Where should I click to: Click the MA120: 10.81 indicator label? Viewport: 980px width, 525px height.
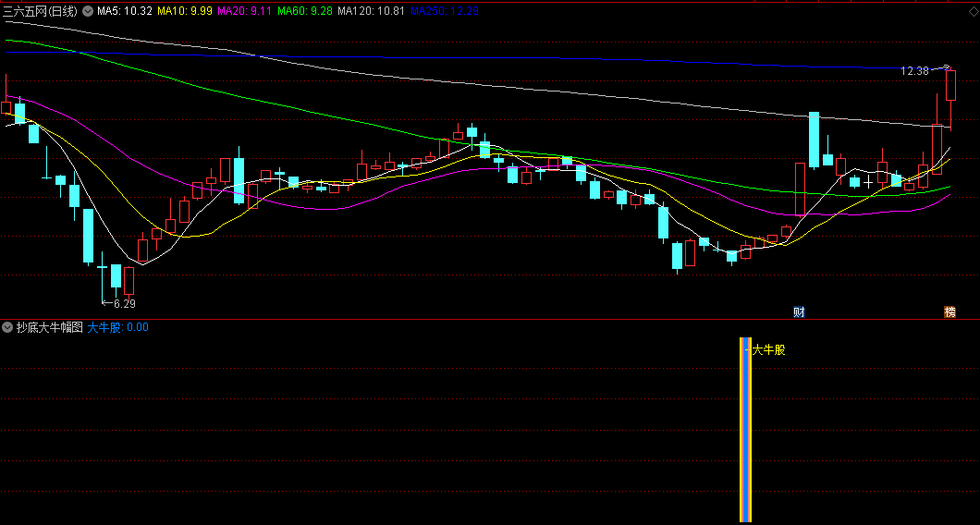[x=371, y=10]
